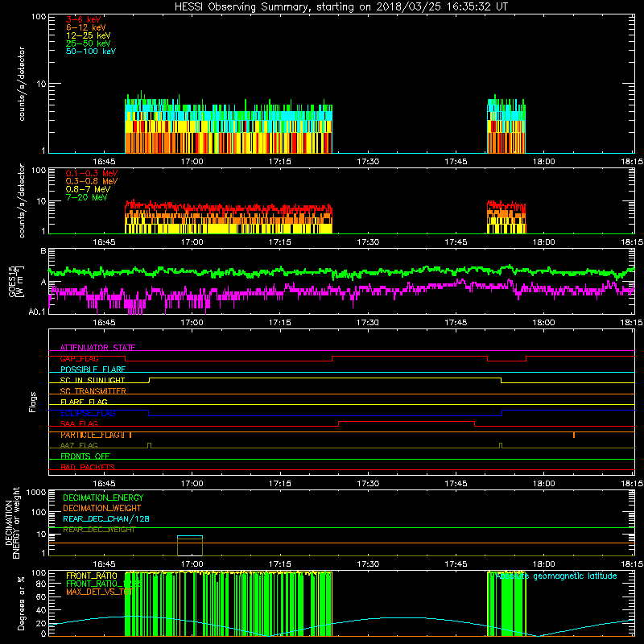Click the green GOES15 flux curve
Viewport: 644px width, 644px height.
341,271
